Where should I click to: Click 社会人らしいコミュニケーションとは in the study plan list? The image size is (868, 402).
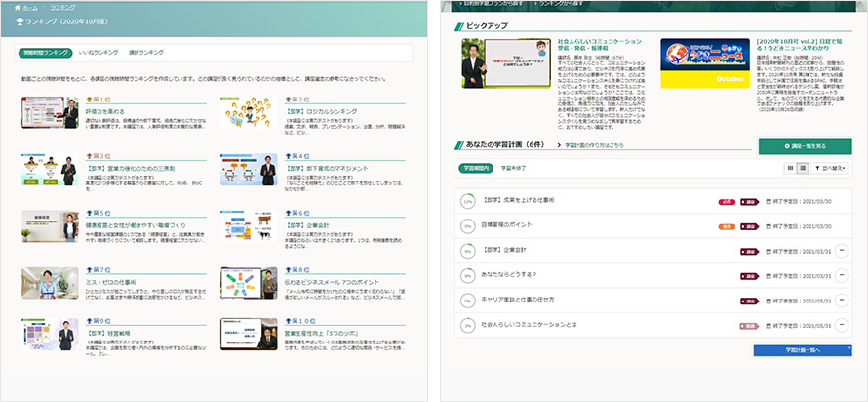pos(529,325)
